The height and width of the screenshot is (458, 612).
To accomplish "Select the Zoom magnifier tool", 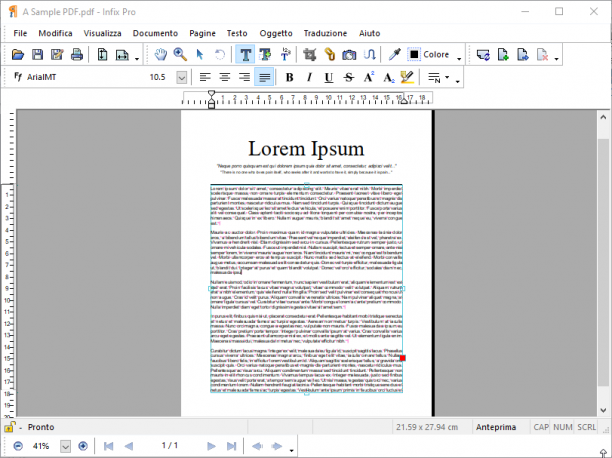I will click(180, 55).
